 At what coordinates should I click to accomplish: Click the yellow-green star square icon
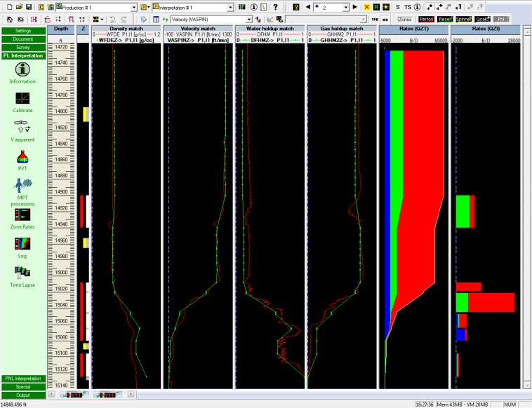386,7
